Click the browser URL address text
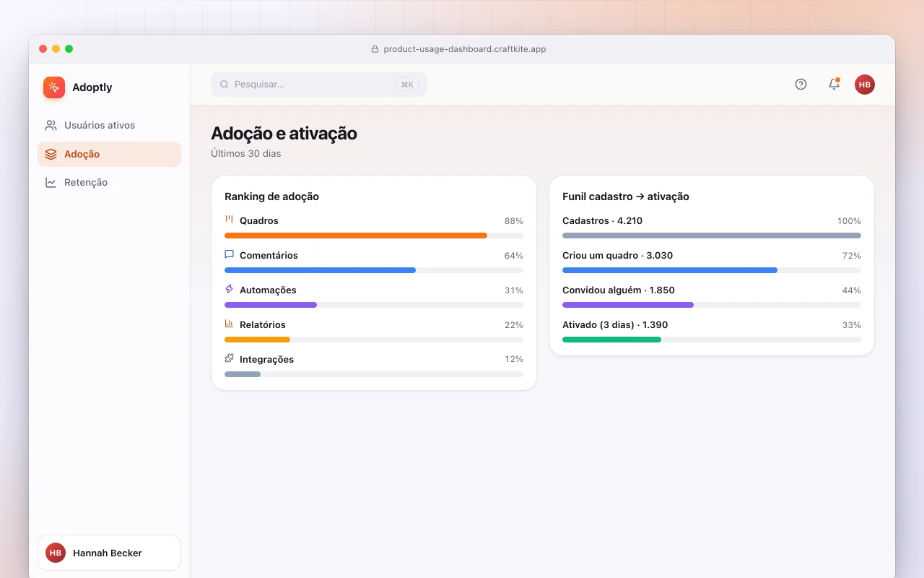Screen dimensions: 924x578 click(464, 49)
